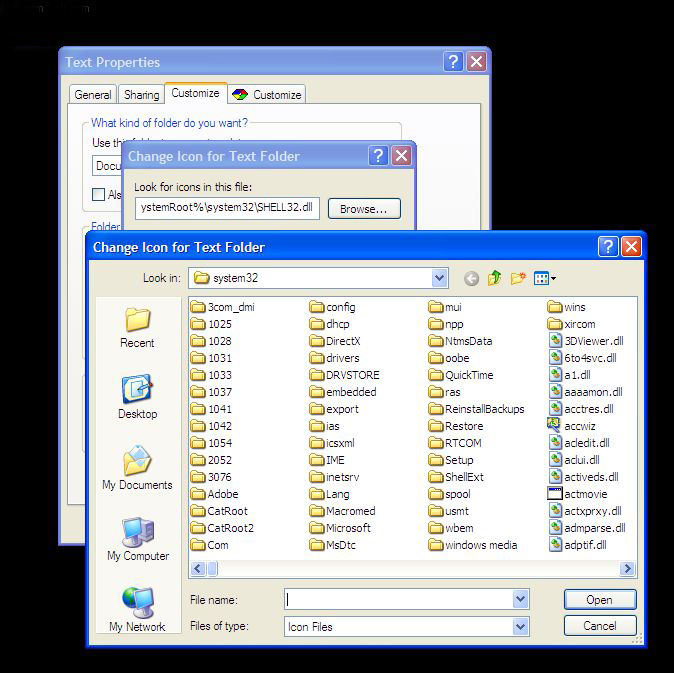Select the Macromed folder
Screen dimensions: 674x673
pyautogui.click(x=343, y=511)
